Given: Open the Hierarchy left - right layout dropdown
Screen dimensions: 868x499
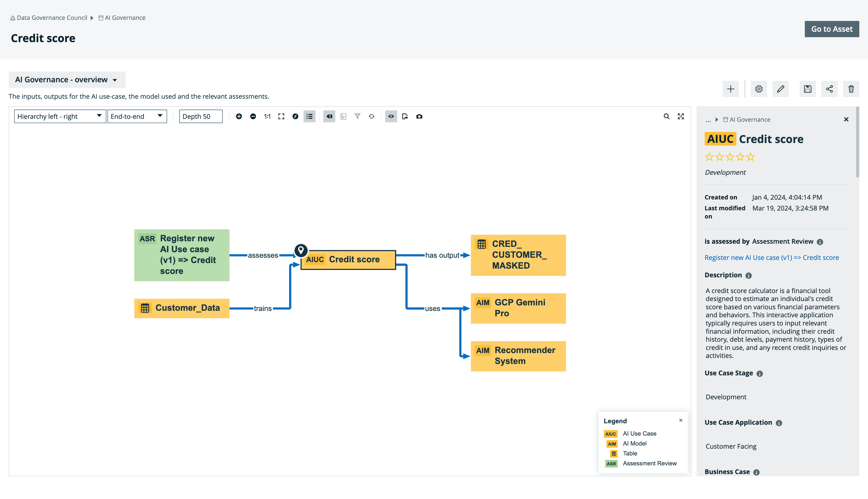Looking at the screenshot, I should click(x=60, y=117).
